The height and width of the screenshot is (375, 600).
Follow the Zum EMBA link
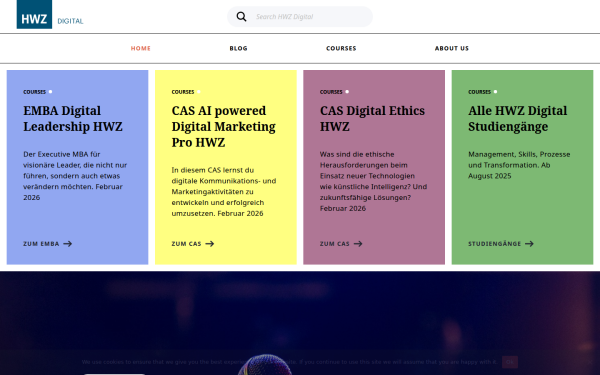pyautogui.click(x=47, y=244)
